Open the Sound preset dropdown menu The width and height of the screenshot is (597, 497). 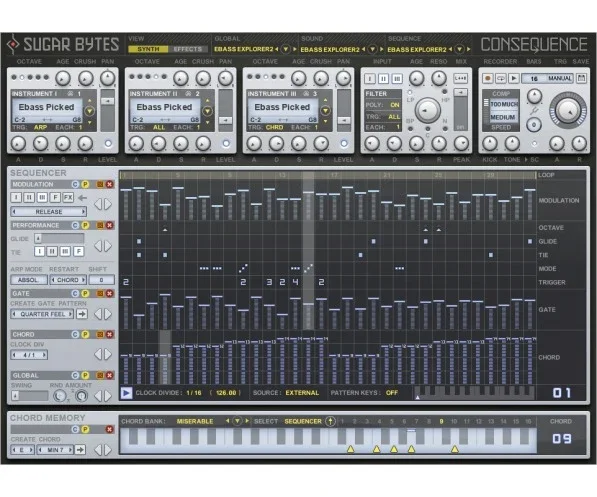coord(372,49)
